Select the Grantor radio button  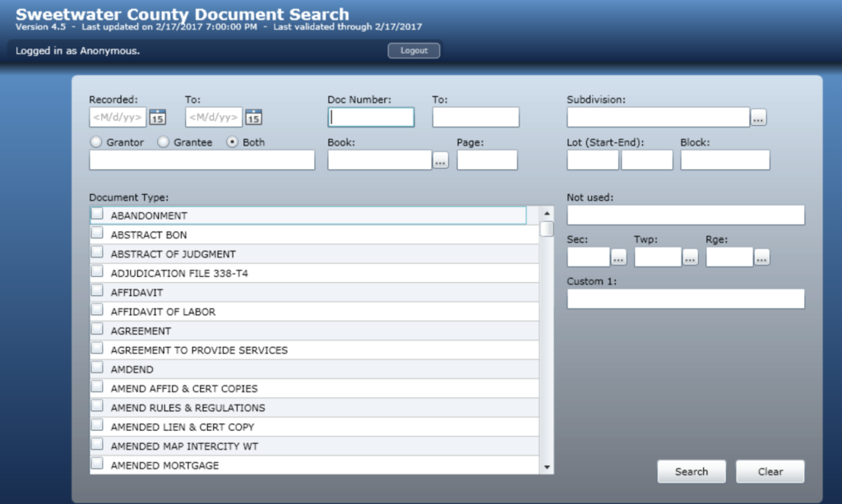pos(95,141)
